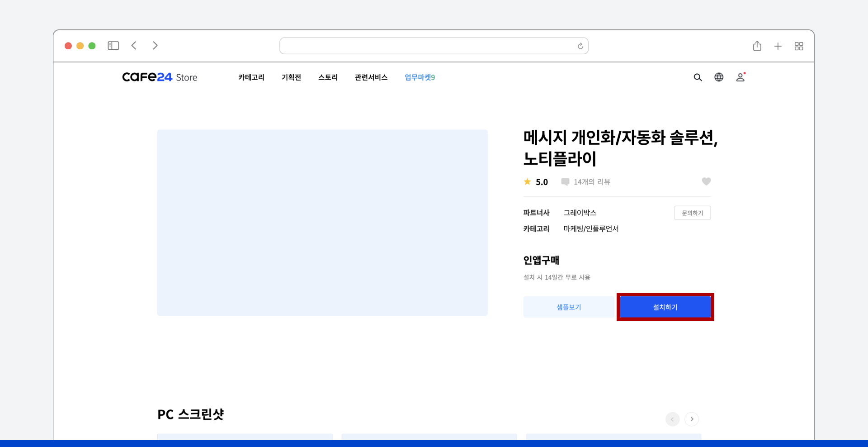Show the tab overview grid icon
This screenshot has height=447, width=868.
click(799, 46)
